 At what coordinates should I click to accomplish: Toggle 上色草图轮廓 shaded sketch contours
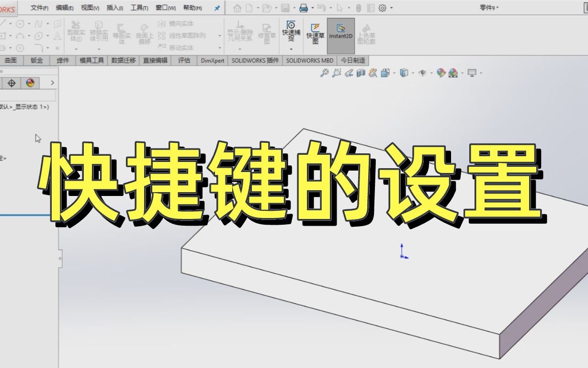click(367, 34)
